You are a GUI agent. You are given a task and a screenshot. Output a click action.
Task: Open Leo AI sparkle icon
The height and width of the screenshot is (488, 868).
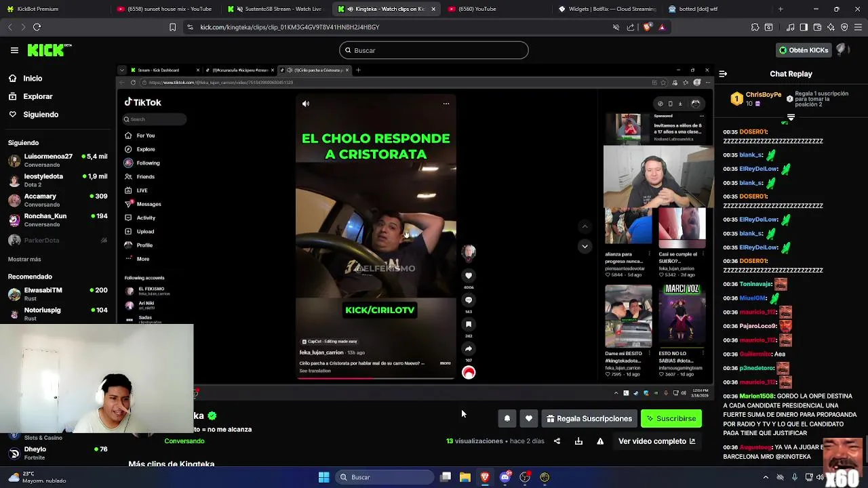(831, 27)
